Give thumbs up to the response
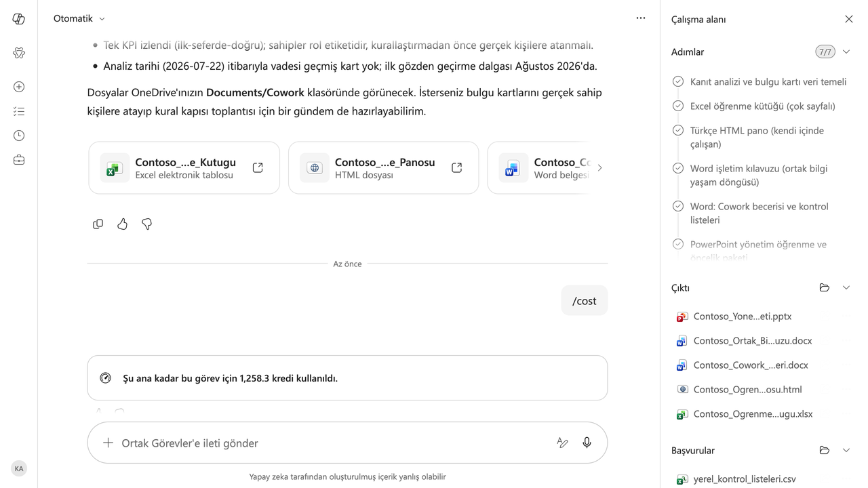This screenshot has width=868, height=488. point(123,224)
